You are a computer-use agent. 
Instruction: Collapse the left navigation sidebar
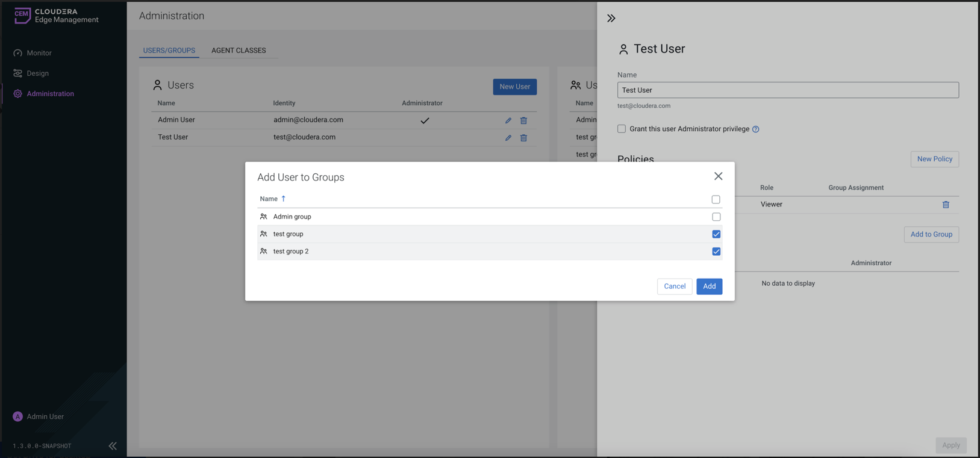113,446
